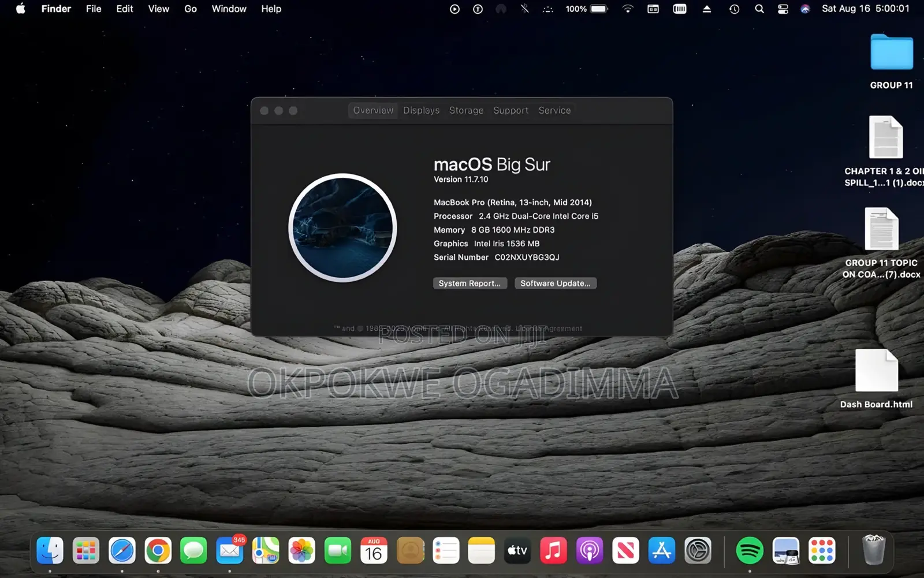Open the Trash in the Dock

pyautogui.click(x=873, y=550)
